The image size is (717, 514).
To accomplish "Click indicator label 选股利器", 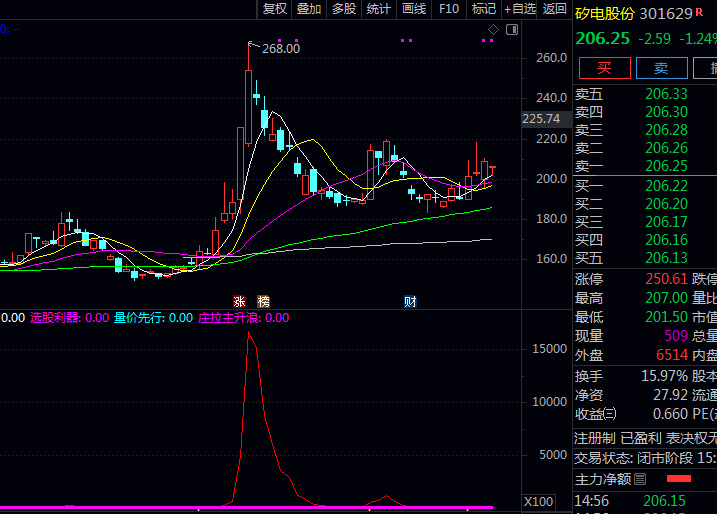I will point(55,318).
